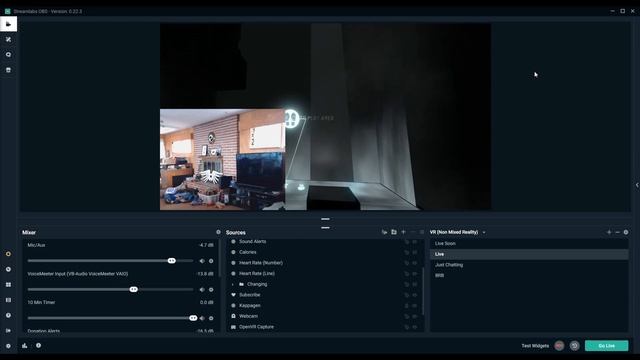This screenshot has width=640, height=360.
Task: Expand the Changing source folder
Action: click(x=233, y=284)
